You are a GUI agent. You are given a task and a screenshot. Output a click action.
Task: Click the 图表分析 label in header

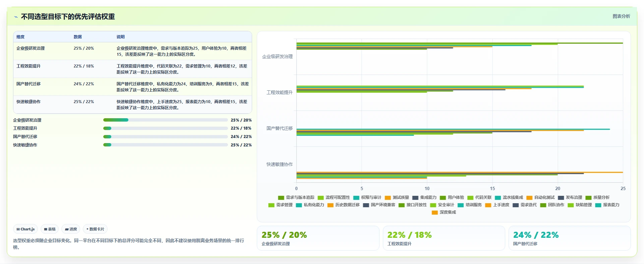click(621, 16)
